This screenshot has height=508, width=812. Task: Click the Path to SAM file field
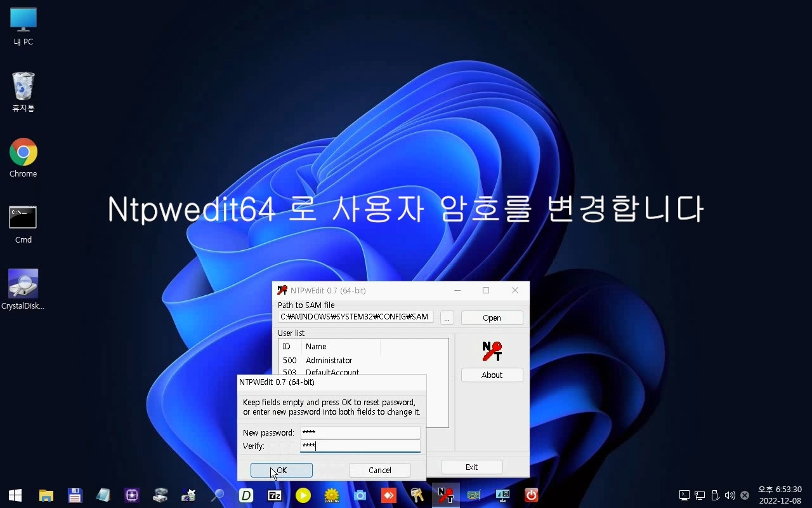tap(356, 317)
